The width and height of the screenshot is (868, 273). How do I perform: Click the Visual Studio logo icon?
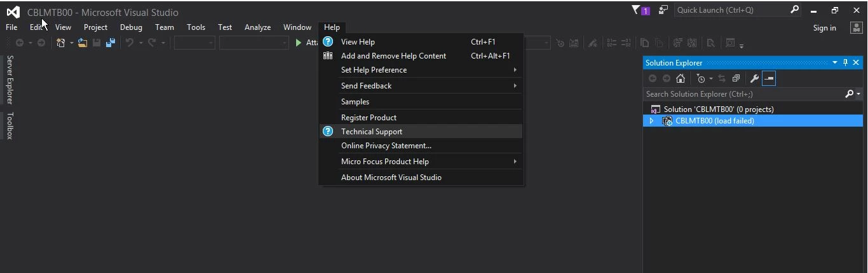point(13,12)
